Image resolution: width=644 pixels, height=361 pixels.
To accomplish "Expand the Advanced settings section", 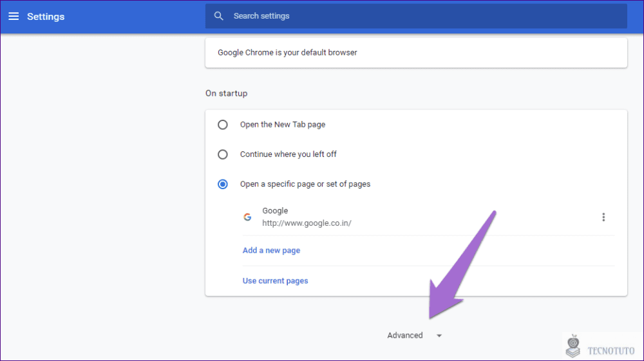I will tap(414, 335).
